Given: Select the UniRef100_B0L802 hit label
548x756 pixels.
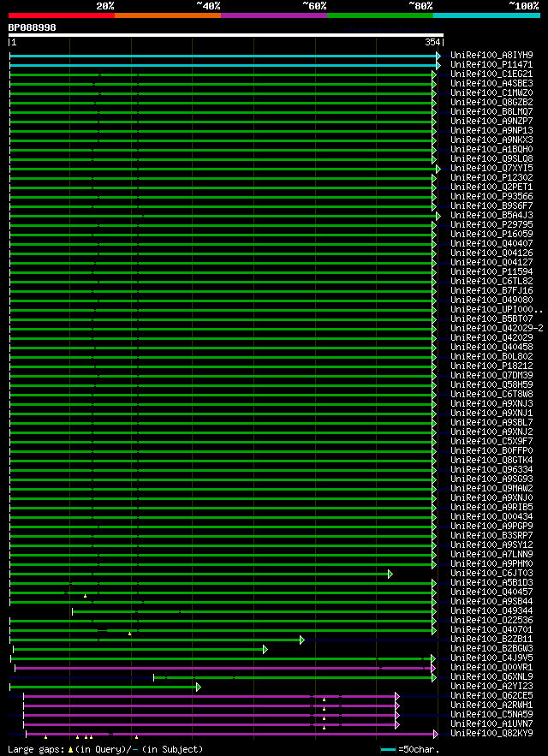Looking at the screenshot, I should click(491, 357).
